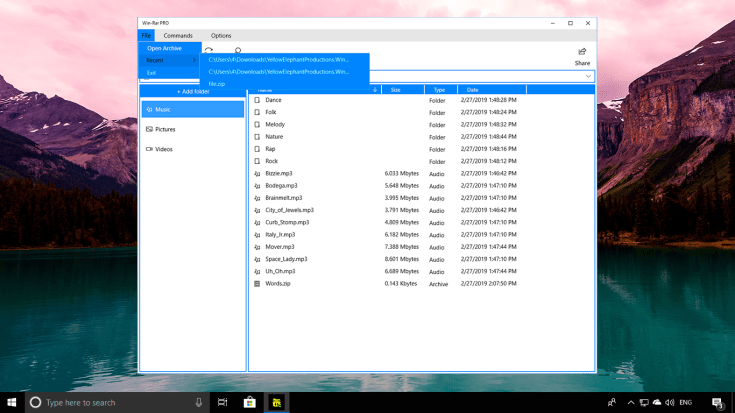Open the Commands menu

tap(178, 35)
